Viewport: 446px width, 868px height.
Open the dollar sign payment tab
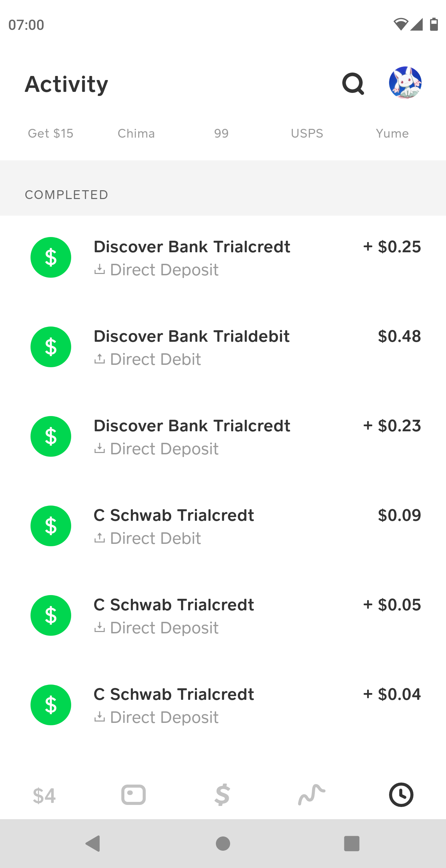point(222,794)
